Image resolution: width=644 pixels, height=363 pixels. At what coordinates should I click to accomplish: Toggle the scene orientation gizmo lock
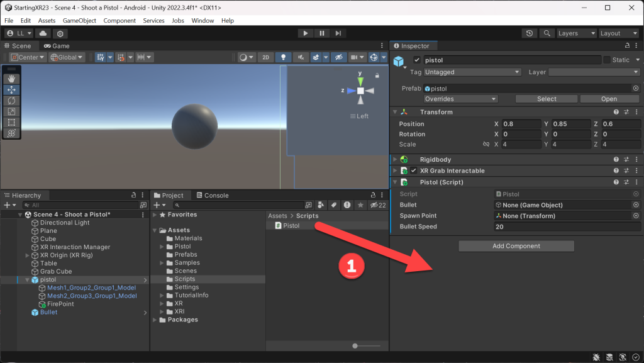point(377,75)
